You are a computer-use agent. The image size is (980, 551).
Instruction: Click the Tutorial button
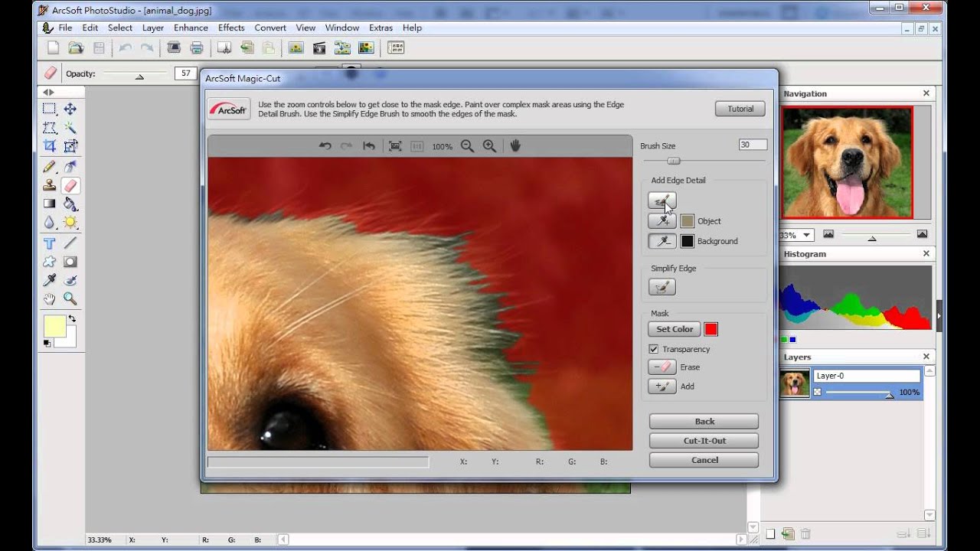click(x=740, y=109)
